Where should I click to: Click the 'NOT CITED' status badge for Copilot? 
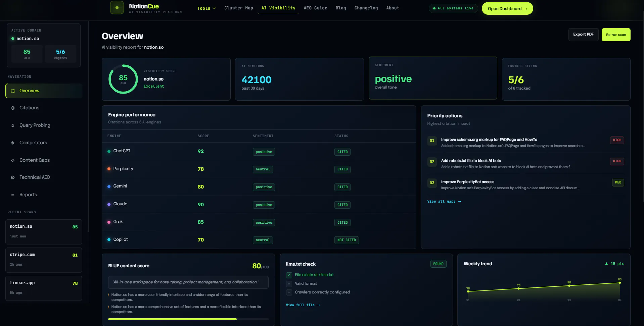pyautogui.click(x=347, y=240)
